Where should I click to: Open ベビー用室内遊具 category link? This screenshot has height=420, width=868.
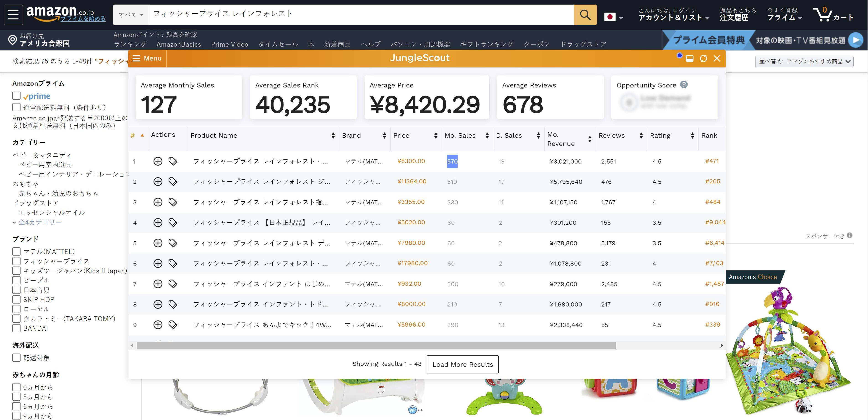pos(45,165)
